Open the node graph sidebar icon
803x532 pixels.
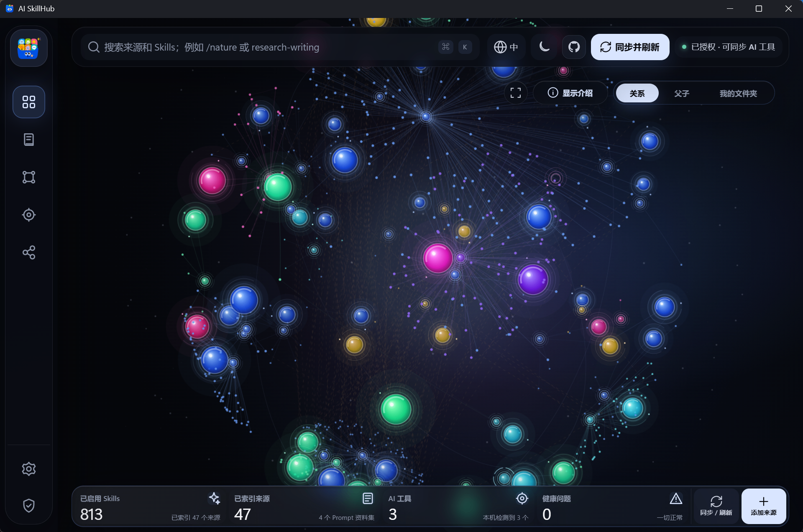pos(29,177)
